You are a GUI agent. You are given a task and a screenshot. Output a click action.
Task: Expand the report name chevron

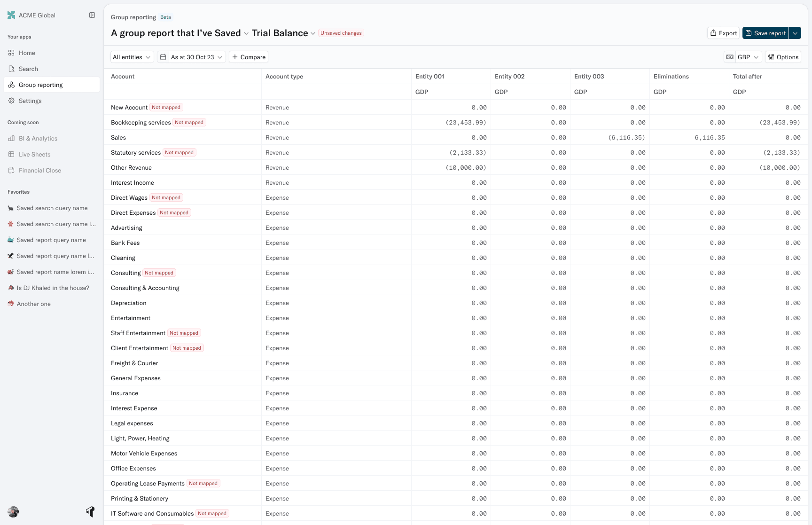pos(246,33)
